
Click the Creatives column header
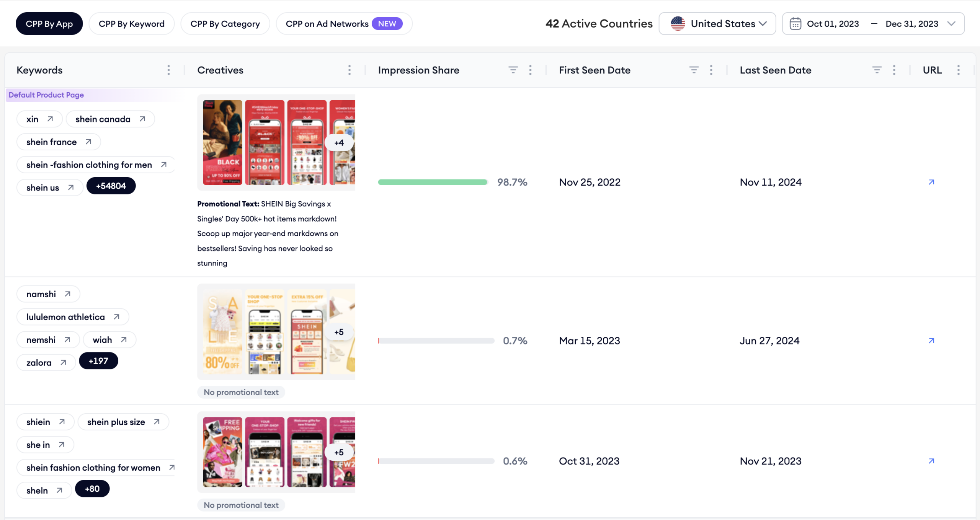pos(220,70)
